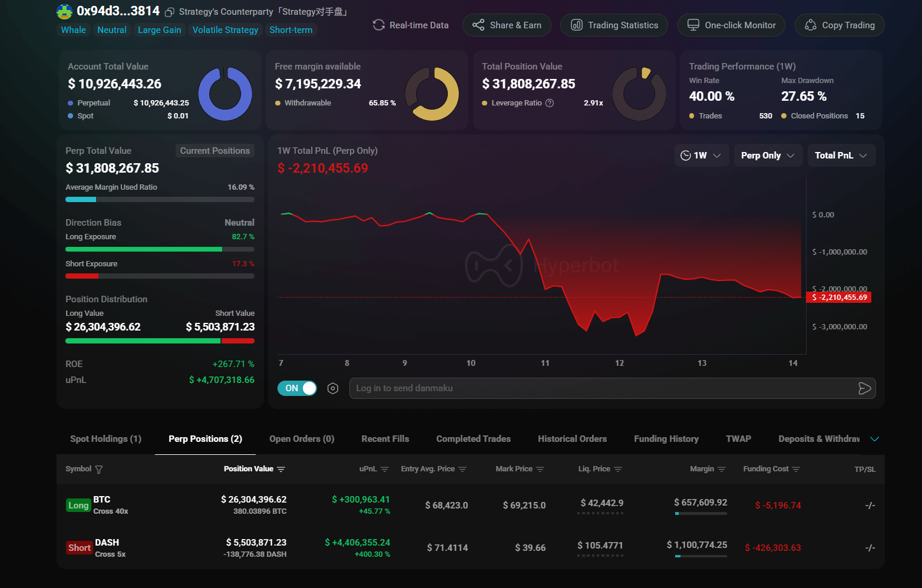922x588 pixels.
Task: Click the Copy Trading button
Action: pos(839,25)
